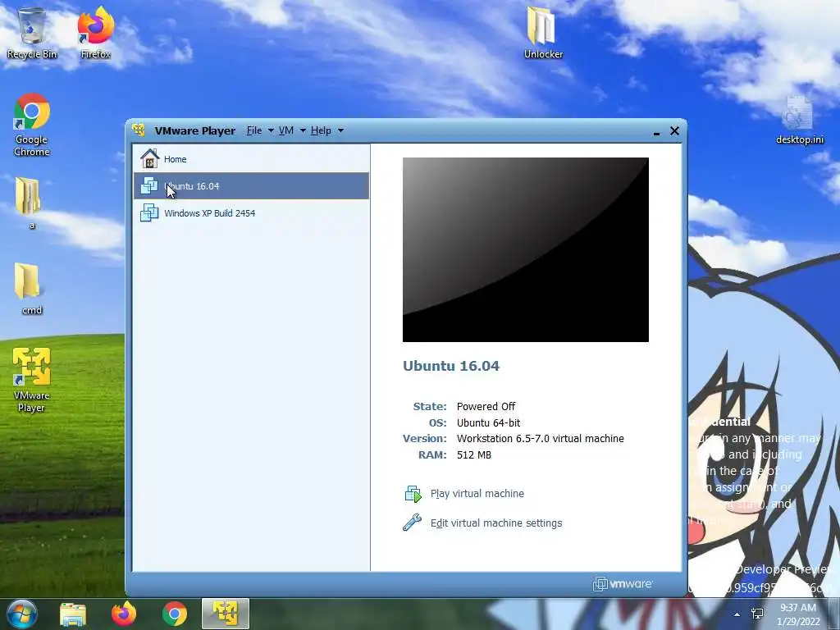The width and height of the screenshot is (840, 630).
Task: Click Edit virtual machine settings link
Action: [496, 523]
